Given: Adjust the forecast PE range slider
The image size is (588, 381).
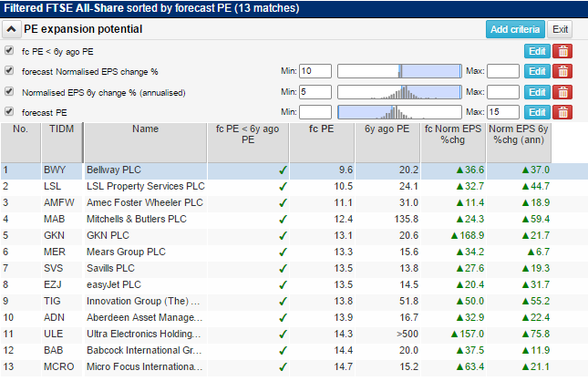Looking at the screenshot, I should pyautogui.click(x=399, y=112).
